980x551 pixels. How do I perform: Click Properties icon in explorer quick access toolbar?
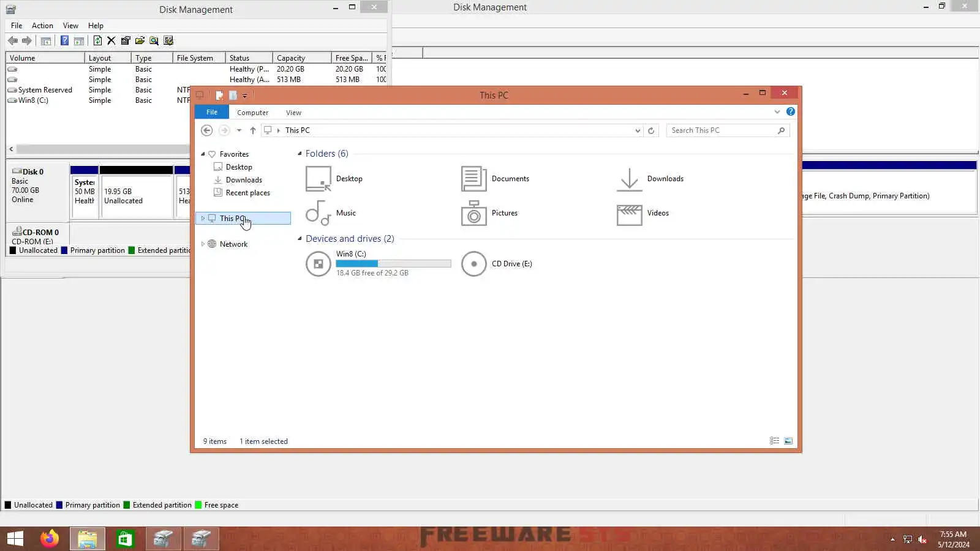pos(219,95)
